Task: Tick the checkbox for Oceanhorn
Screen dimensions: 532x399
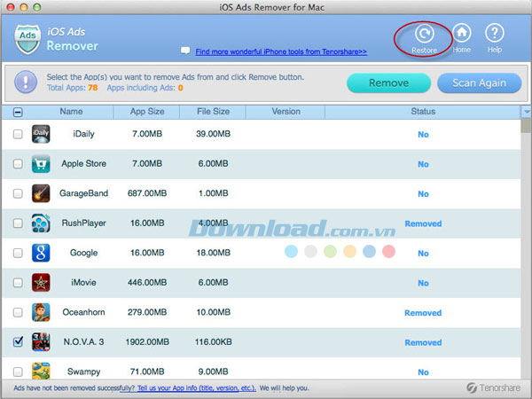Action: (19, 313)
